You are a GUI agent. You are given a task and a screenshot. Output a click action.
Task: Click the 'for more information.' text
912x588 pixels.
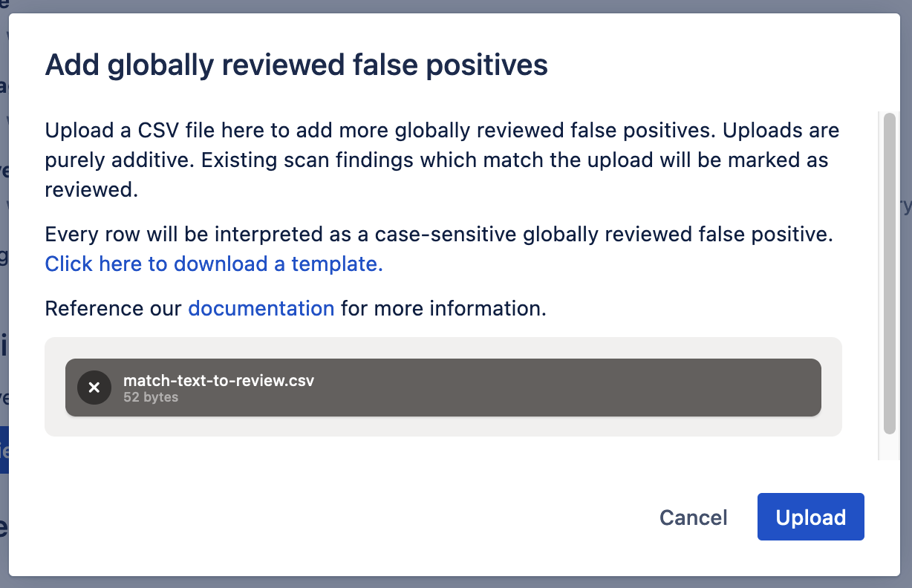pos(443,308)
